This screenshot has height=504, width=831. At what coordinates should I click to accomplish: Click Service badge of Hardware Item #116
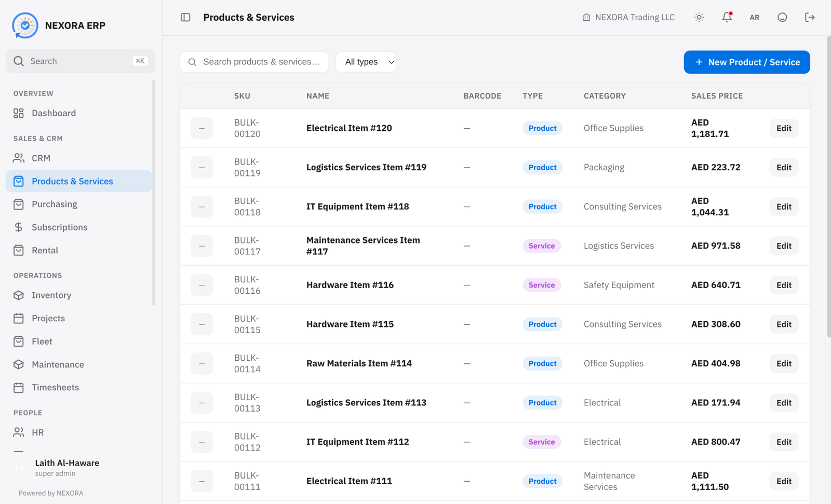(x=542, y=285)
